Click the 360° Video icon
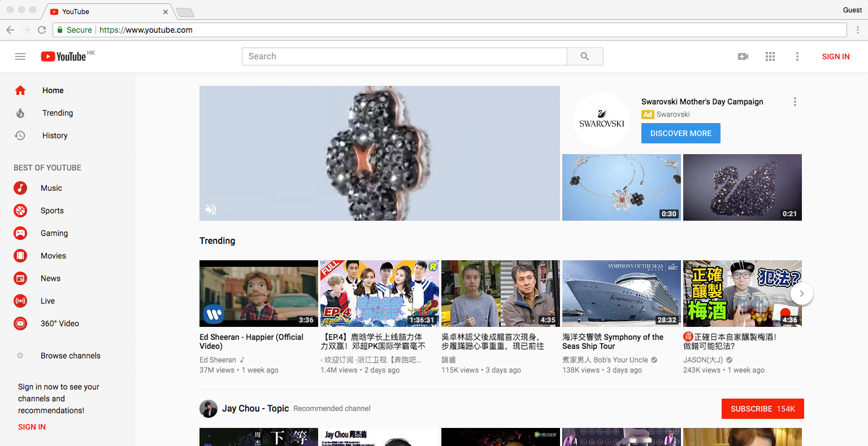Viewport: 868px width, 446px height. (20, 323)
